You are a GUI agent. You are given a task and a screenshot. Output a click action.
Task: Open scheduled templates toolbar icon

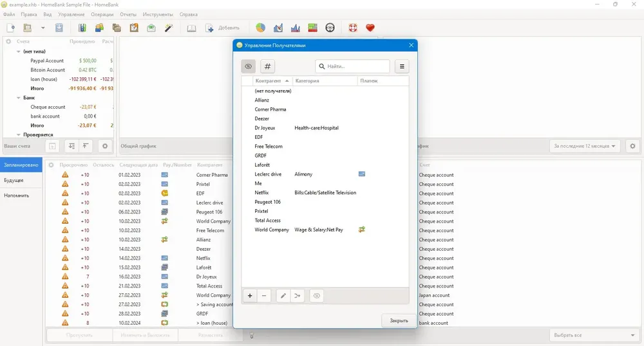click(x=134, y=28)
